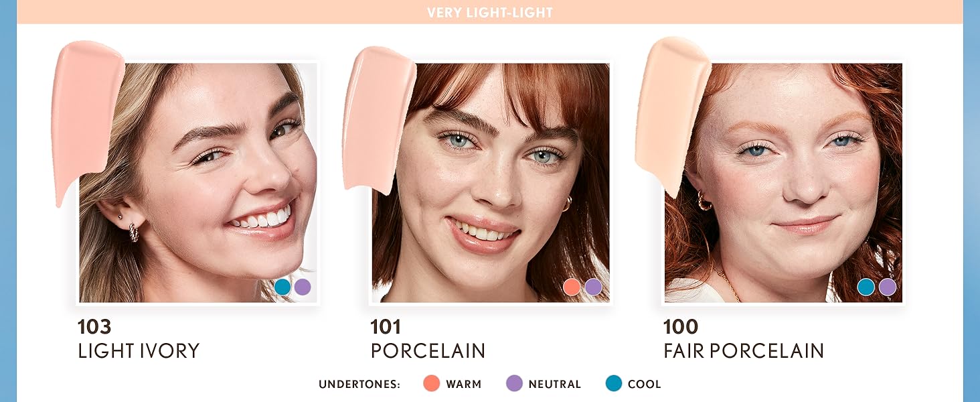
Task: Click the neutral undertone dot on Light Ivory photo
Action: pyautogui.click(x=302, y=287)
